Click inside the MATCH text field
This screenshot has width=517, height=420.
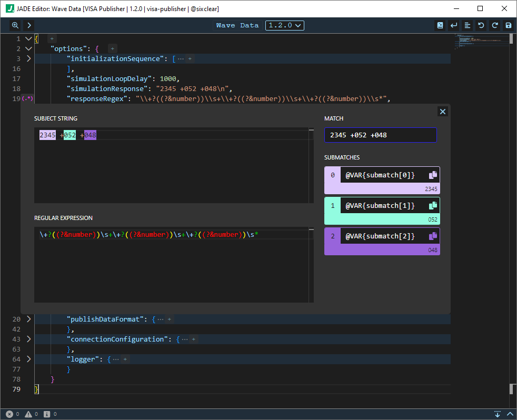(380, 135)
